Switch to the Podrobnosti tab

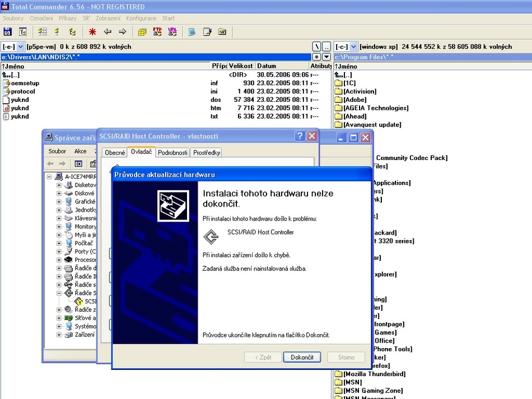[x=172, y=152]
